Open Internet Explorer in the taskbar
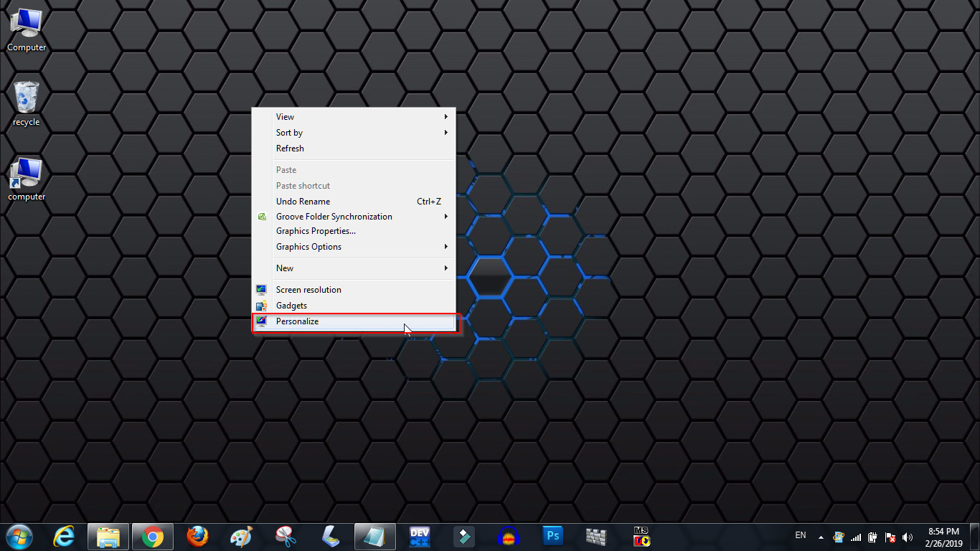The width and height of the screenshot is (980, 551). pos(64,537)
